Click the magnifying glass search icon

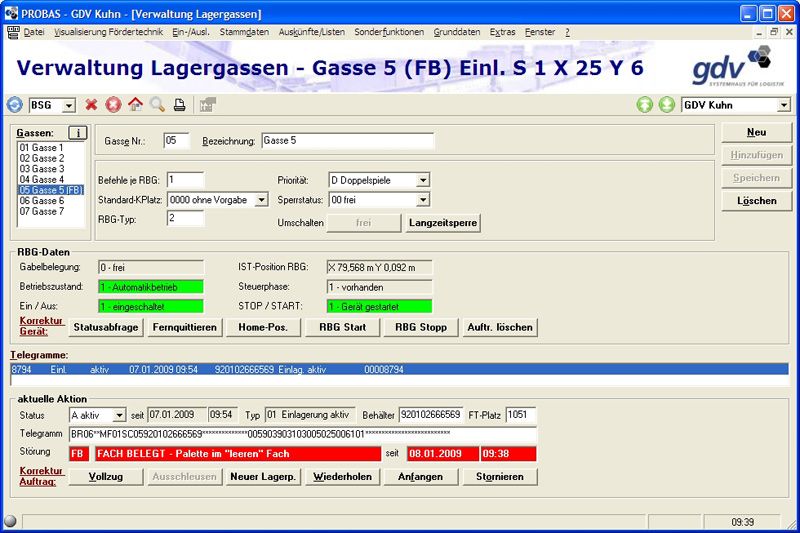(x=157, y=105)
